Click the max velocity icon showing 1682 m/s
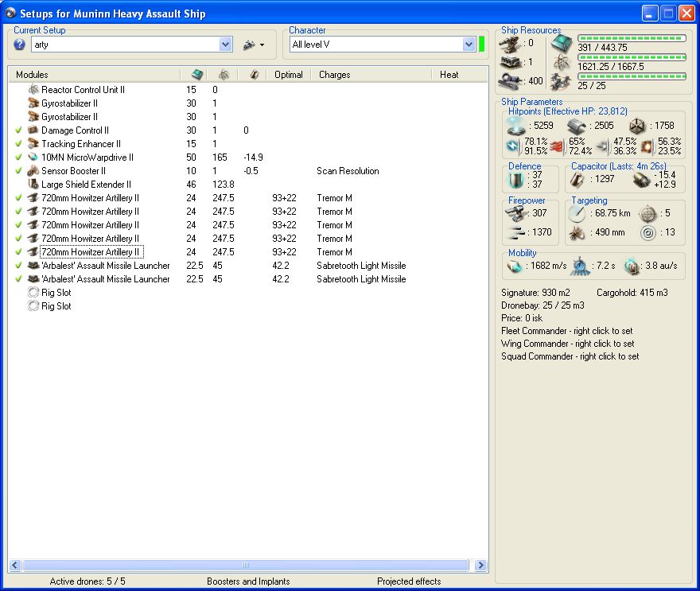The height and width of the screenshot is (591, 700). click(x=515, y=266)
